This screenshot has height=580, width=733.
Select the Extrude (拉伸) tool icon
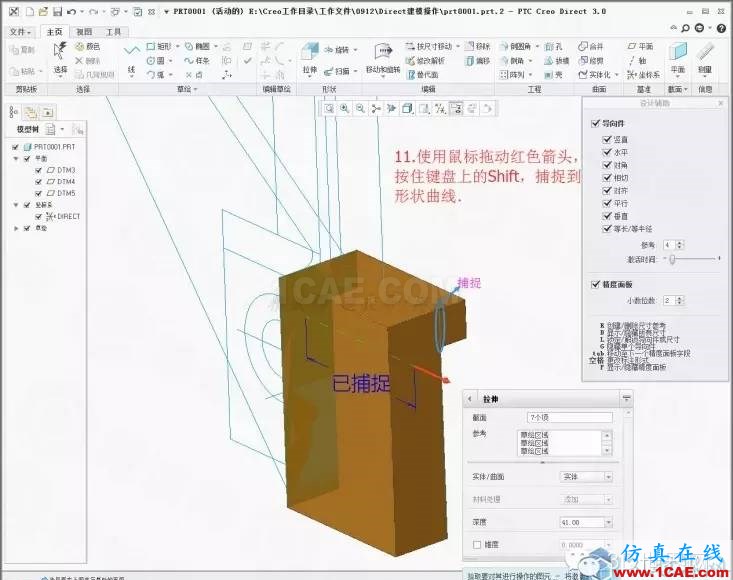click(x=309, y=52)
